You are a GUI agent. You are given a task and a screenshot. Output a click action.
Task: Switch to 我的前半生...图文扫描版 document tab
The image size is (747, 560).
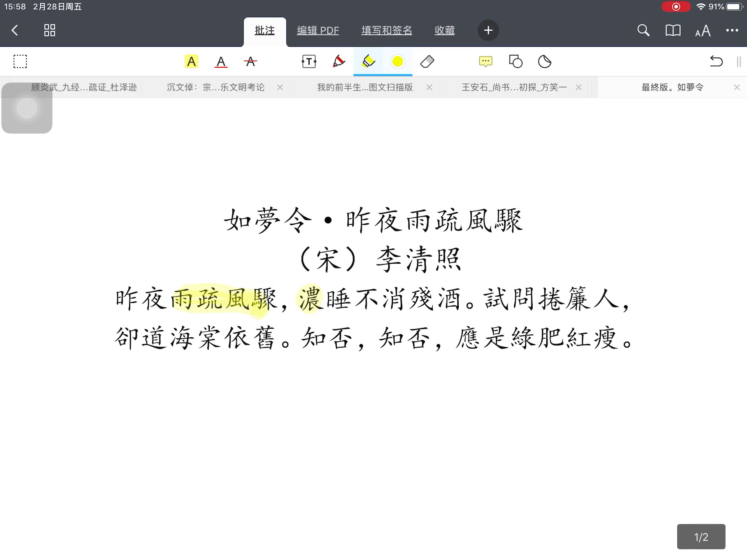tap(365, 87)
